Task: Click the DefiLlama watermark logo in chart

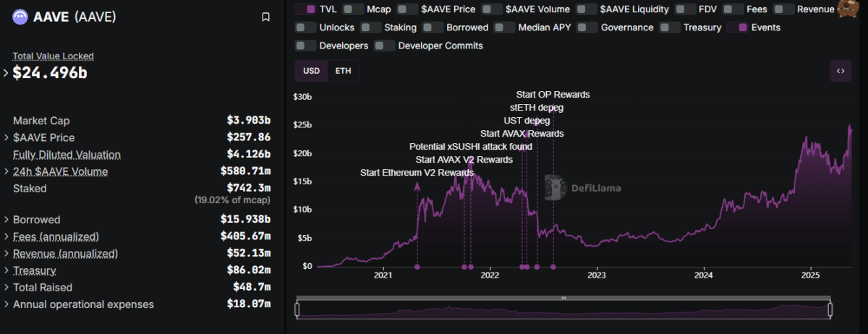Action: click(x=582, y=187)
